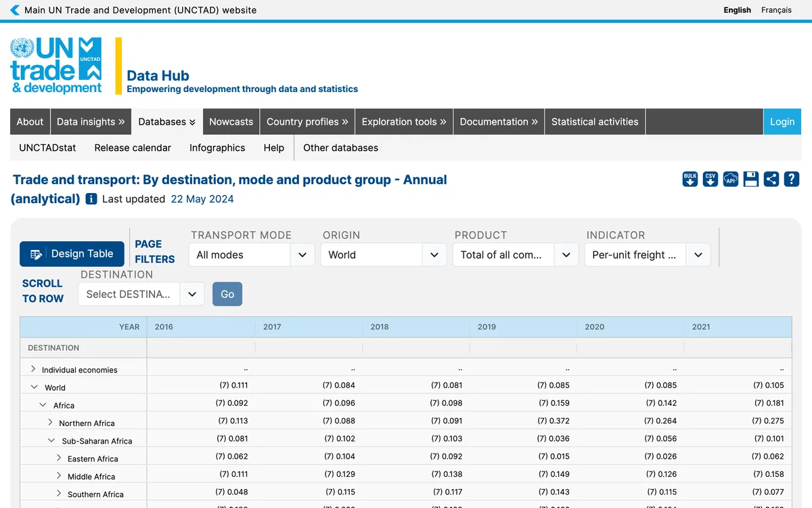Click the 2020 year column header
Image resolution: width=812 pixels, height=508 pixels.
pyautogui.click(x=594, y=326)
